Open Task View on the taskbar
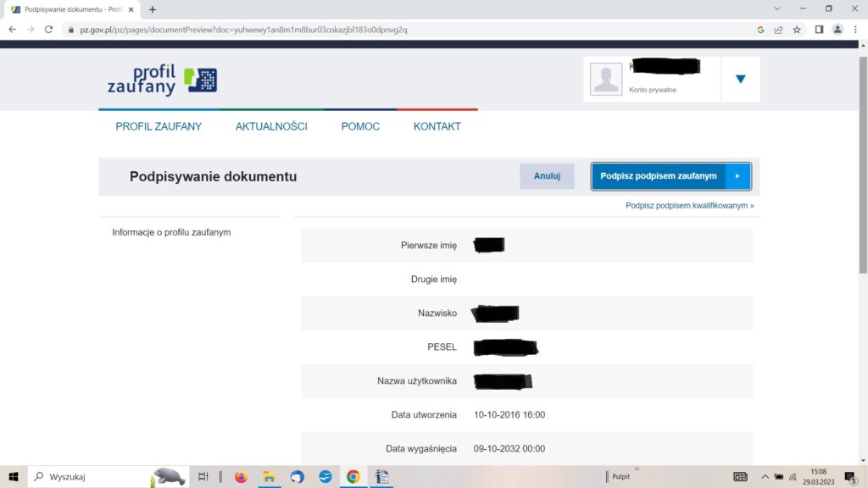This screenshot has height=488, width=868. pos(203,476)
